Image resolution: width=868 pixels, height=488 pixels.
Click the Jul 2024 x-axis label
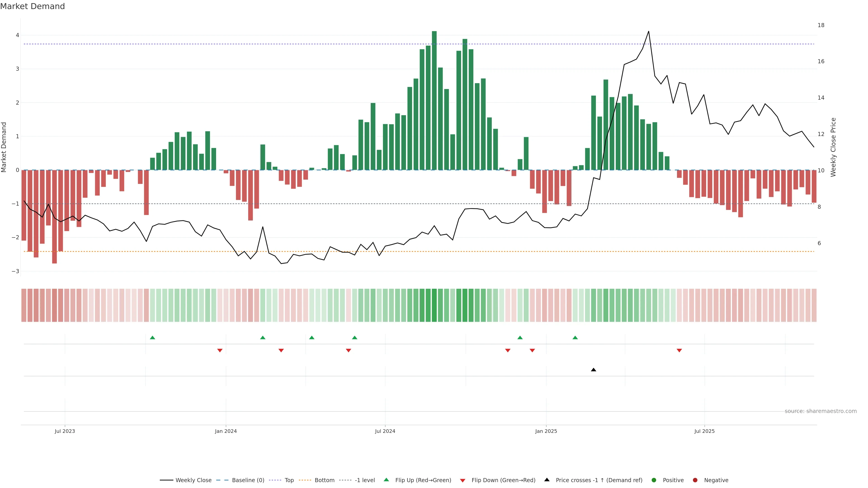[x=385, y=431]
